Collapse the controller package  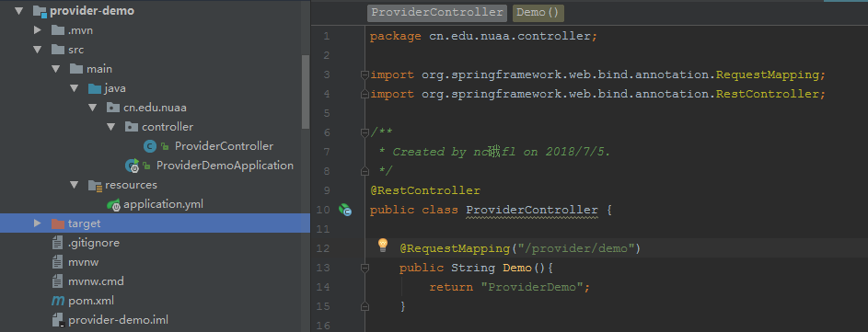(x=110, y=127)
